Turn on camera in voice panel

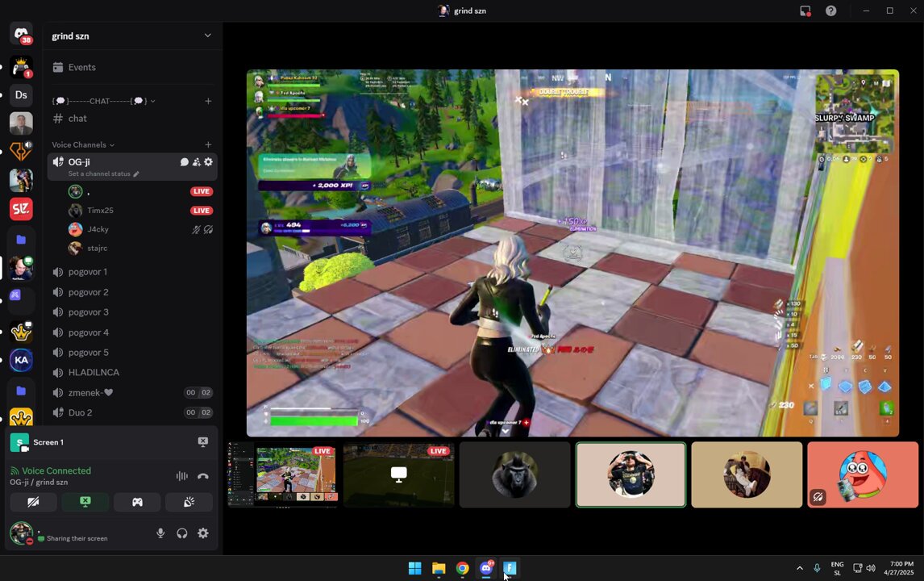click(x=34, y=502)
